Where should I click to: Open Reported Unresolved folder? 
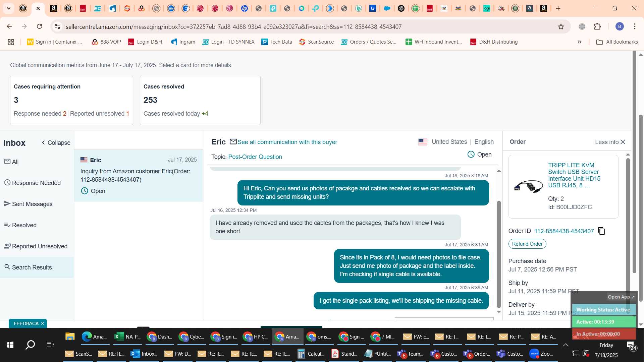(x=36, y=246)
